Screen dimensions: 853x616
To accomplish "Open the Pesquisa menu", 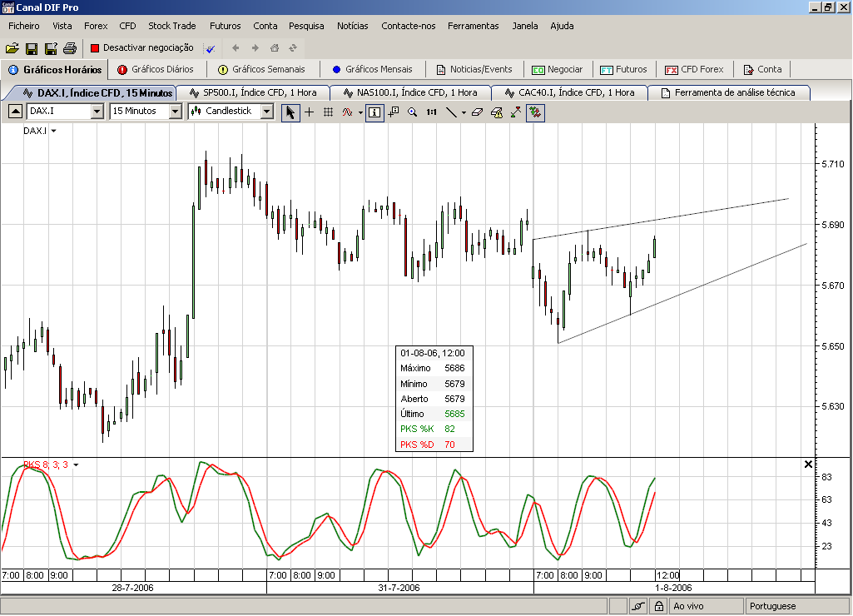I will point(306,26).
